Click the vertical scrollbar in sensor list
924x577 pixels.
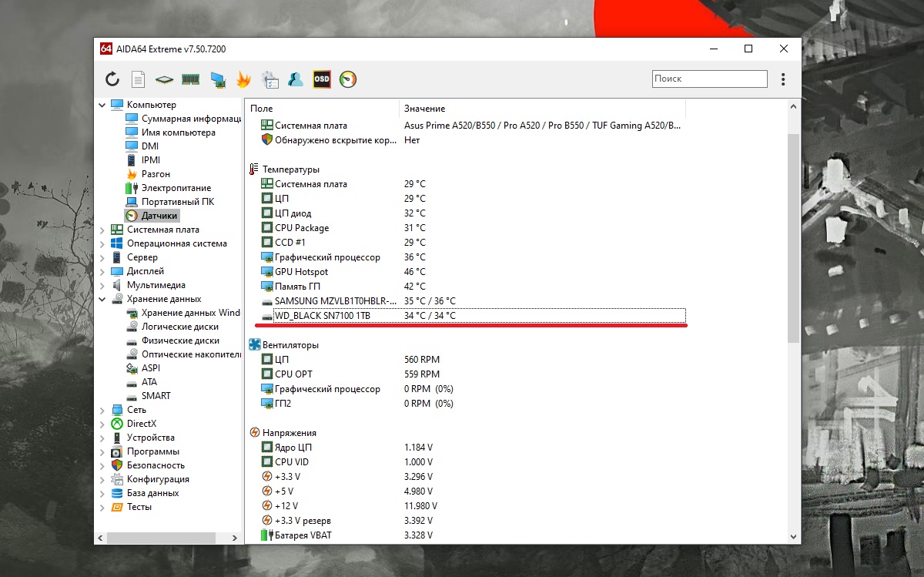794,239
